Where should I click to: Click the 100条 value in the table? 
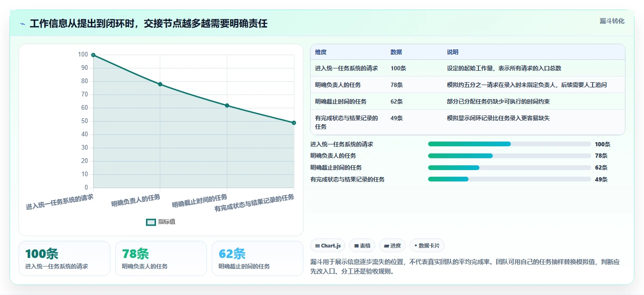(x=398, y=68)
